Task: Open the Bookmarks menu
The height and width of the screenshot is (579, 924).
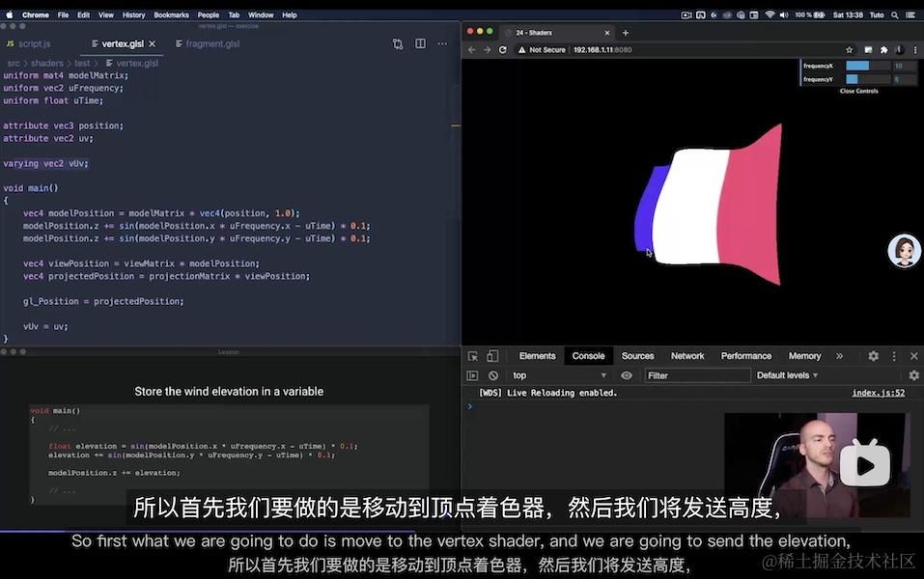Action: 172,14
